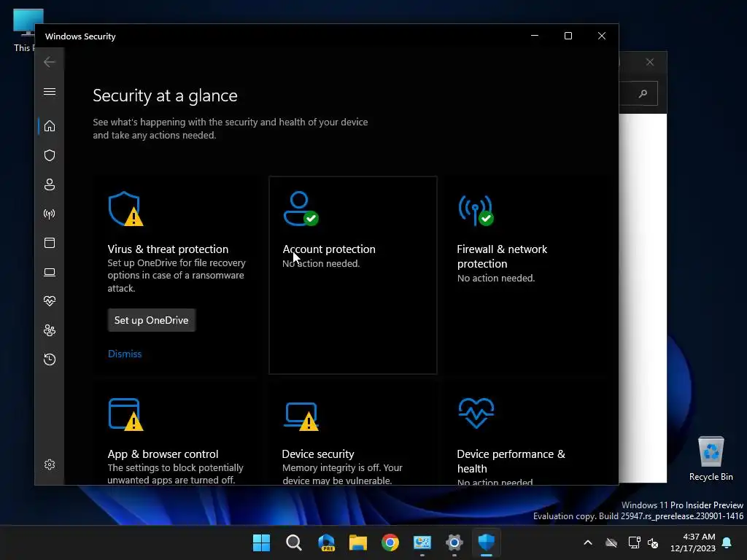Open the Recycle Bin desktop icon
Image resolution: width=747 pixels, height=560 pixels.
coord(711,459)
